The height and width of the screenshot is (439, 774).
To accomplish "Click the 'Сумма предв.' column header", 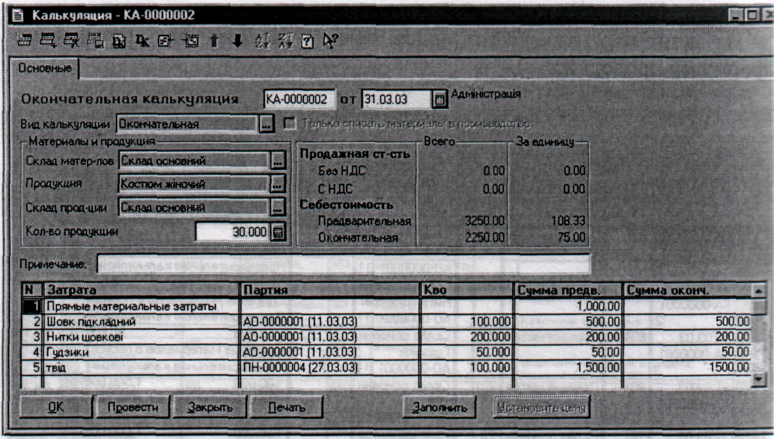I will 568,290.
